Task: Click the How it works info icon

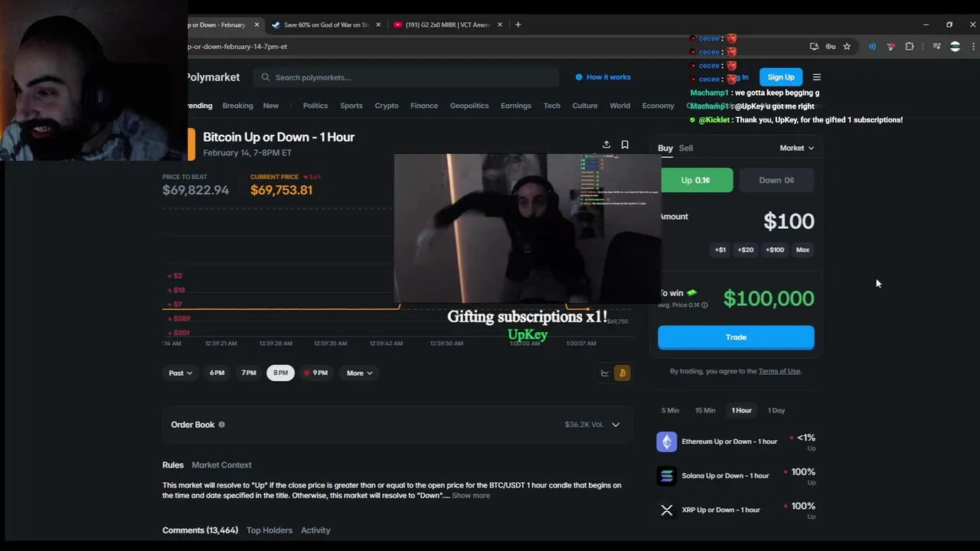Action: (579, 77)
